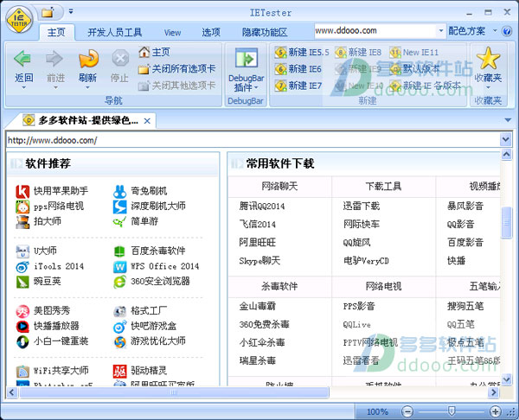
Task: Click the 美图秀秀 icon
Action: click(x=22, y=311)
